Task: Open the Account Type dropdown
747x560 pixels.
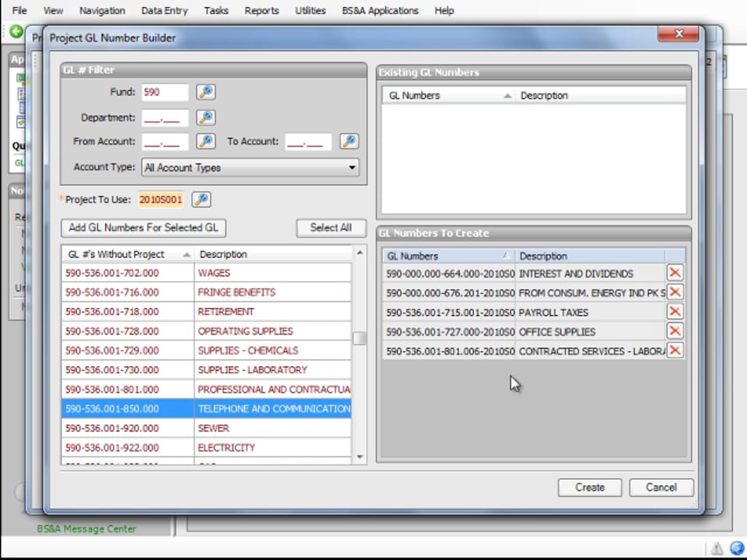Action: 250,168
